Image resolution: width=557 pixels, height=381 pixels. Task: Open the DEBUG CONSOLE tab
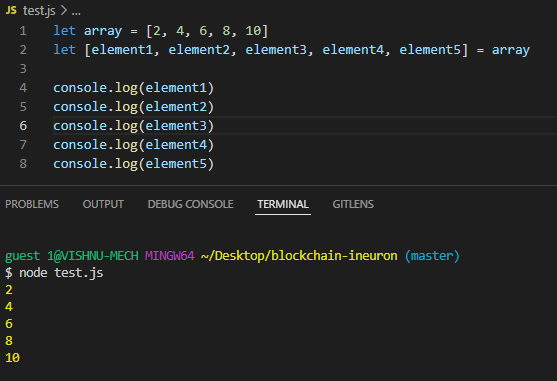pyautogui.click(x=190, y=204)
